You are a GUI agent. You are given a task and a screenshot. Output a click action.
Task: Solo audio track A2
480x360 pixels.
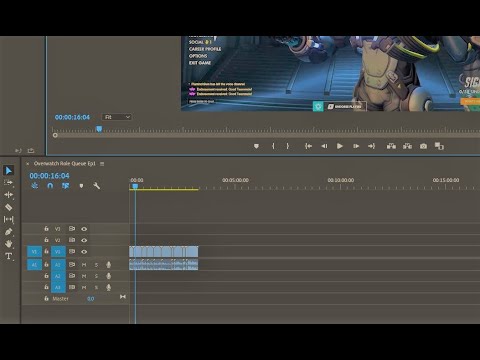click(96, 276)
